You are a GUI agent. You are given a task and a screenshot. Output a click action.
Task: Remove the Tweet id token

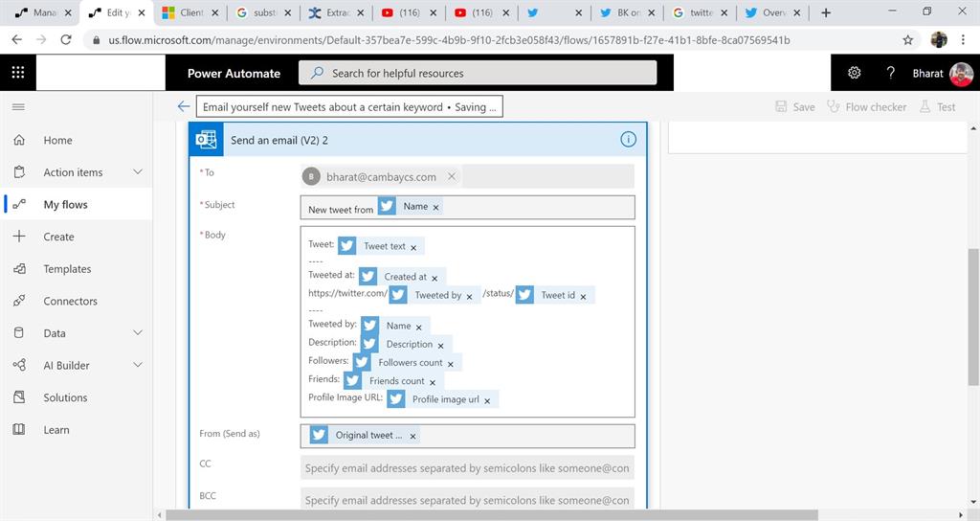pyautogui.click(x=583, y=297)
